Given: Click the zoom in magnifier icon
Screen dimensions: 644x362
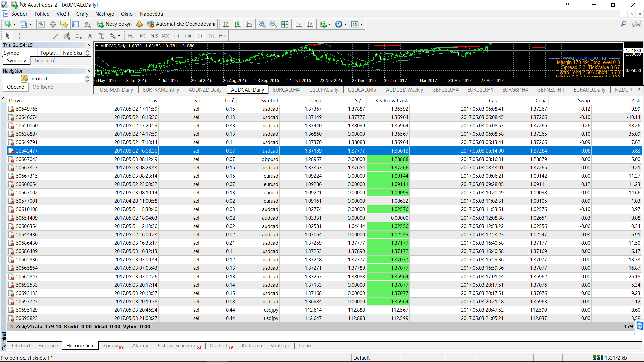Looking at the screenshot, I should 262,24.
